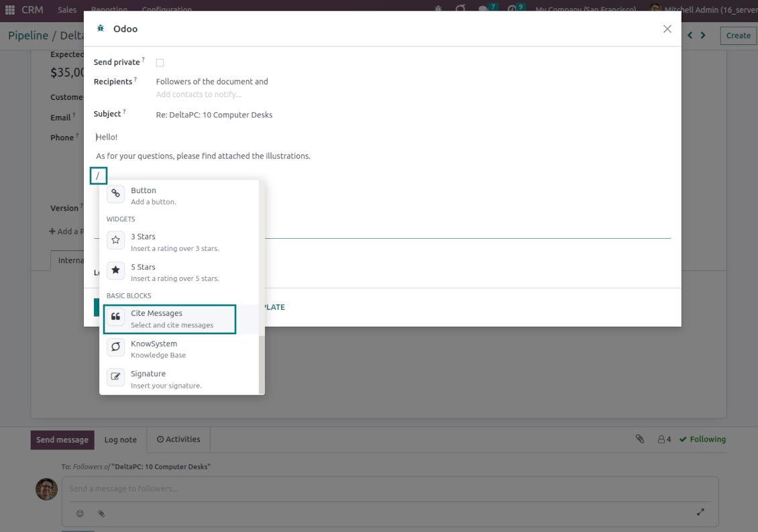Screen dimensions: 758x532
Task: Click the outlined star icon for 3 Stars
Action: 115,240
